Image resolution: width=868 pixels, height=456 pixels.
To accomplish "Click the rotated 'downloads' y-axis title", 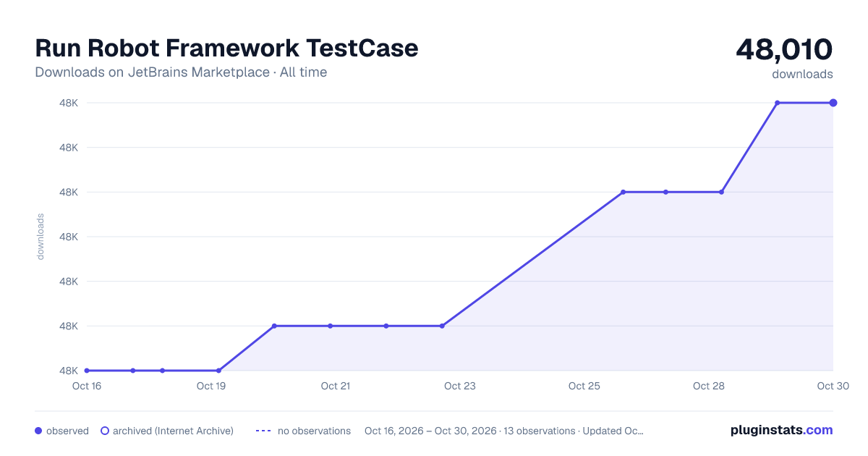I will (41, 237).
